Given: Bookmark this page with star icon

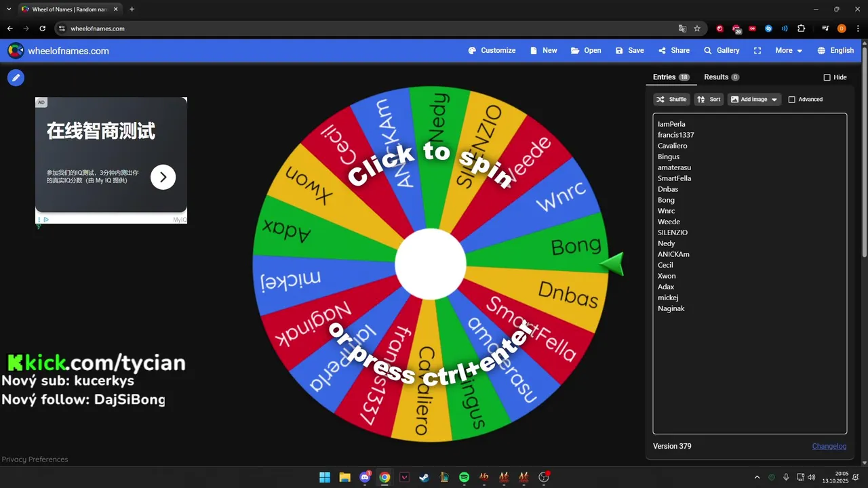Looking at the screenshot, I should [697, 28].
